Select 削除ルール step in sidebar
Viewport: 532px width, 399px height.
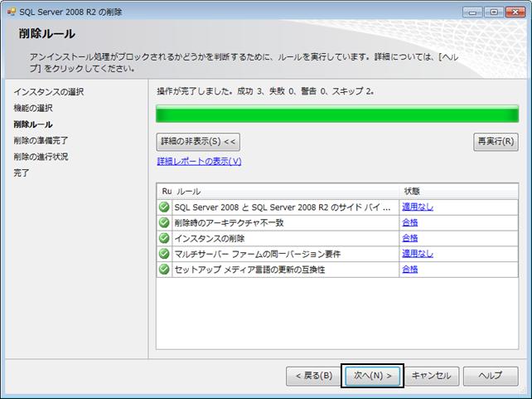(x=33, y=124)
